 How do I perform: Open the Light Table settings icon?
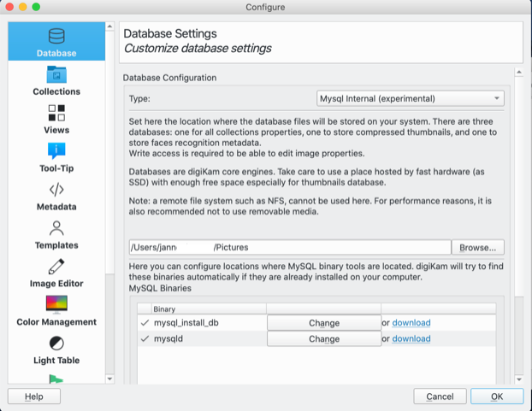point(56,343)
